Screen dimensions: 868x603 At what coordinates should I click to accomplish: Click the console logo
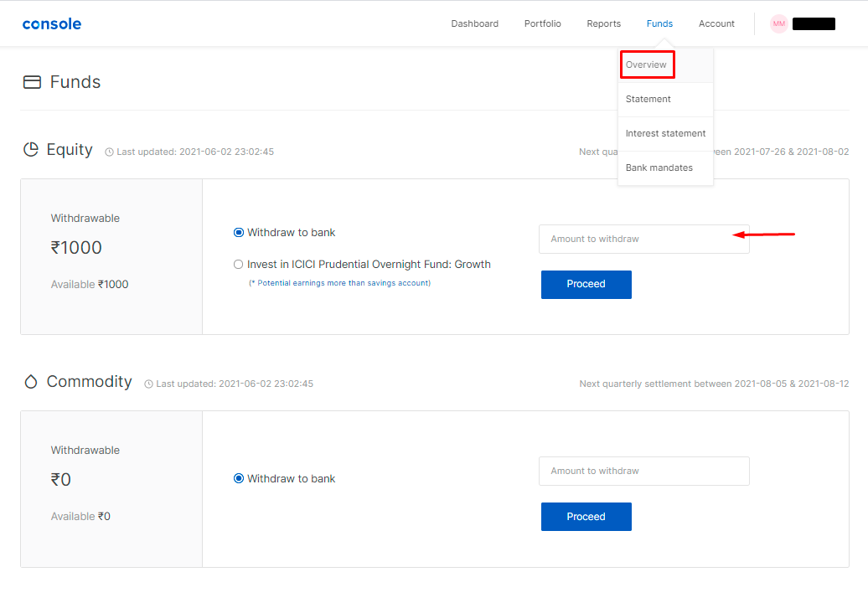coord(52,23)
